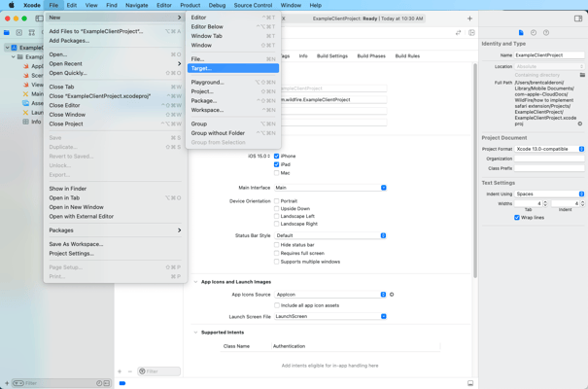588x389 pixels.
Task: Open the Symbol navigator icon
Action: pos(31,33)
